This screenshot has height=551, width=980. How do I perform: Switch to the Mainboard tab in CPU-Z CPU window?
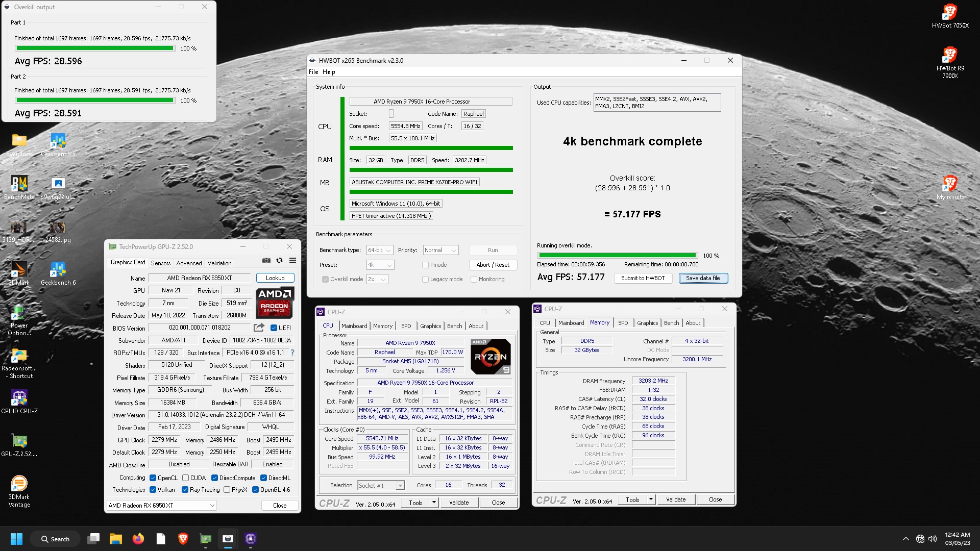click(x=354, y=326)
